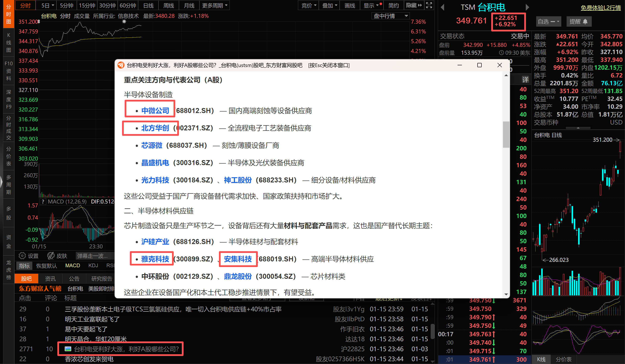Go to previous stock with left arrow
Image resolution: width=625 pixels, height=364 pixels.
click(442, 7)
